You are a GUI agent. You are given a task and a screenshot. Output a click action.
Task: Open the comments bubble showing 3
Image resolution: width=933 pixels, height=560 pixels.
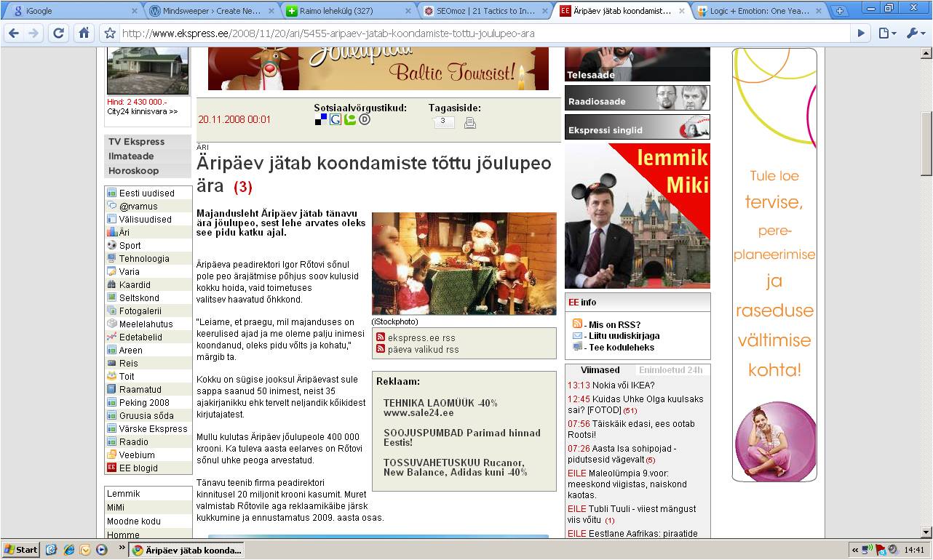[x=442, y=121]
